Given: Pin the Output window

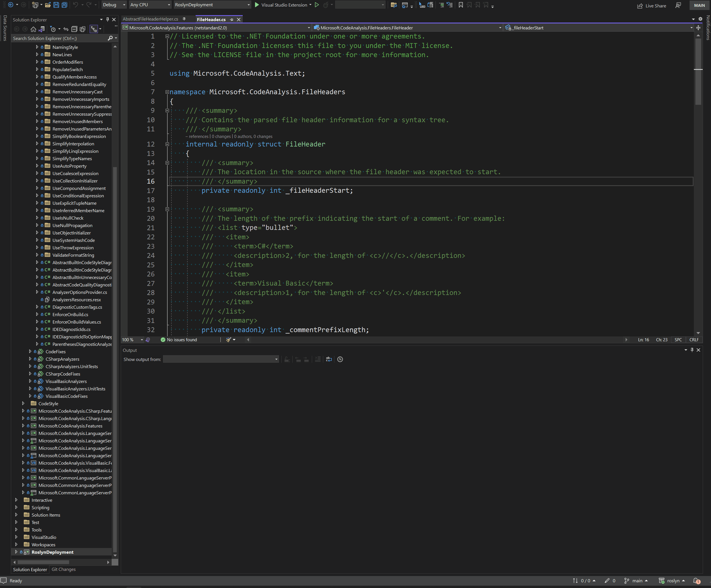Looking at the screenshot, I should coord(692,350).
